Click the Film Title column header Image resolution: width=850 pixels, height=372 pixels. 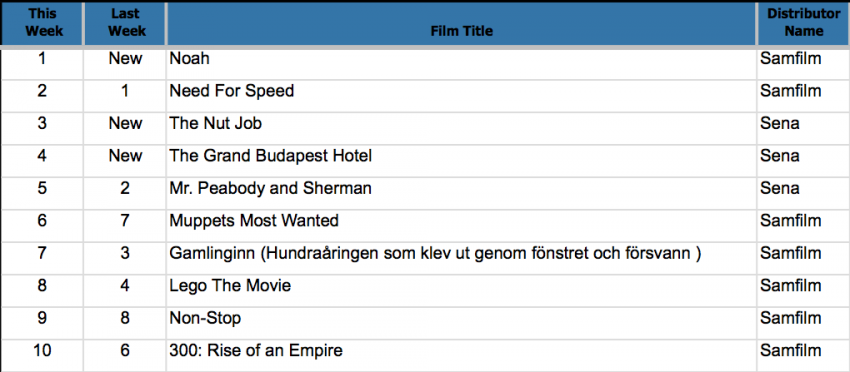[x=461, y=31]
